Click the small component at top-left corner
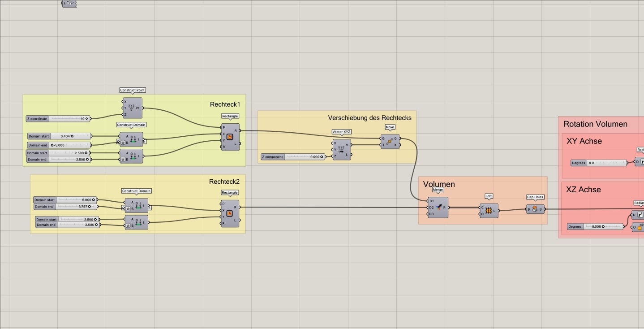The width and height of the screenshot is (644, 329). pos(69,3)
